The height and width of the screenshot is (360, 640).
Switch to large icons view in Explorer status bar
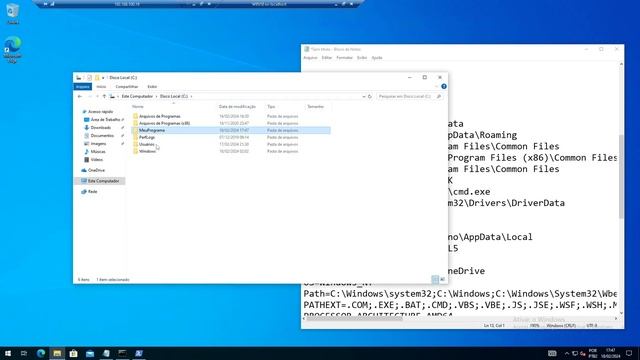point(442,280)
